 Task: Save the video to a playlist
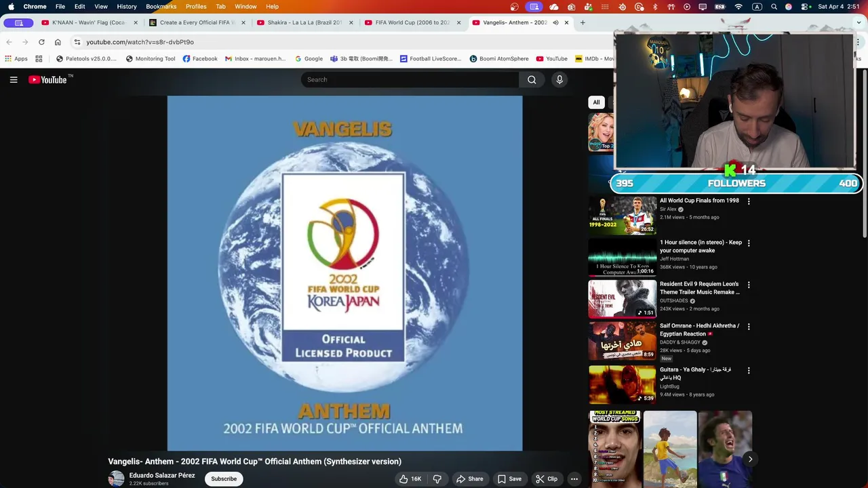pyautogui.click(x=509, y=479)
